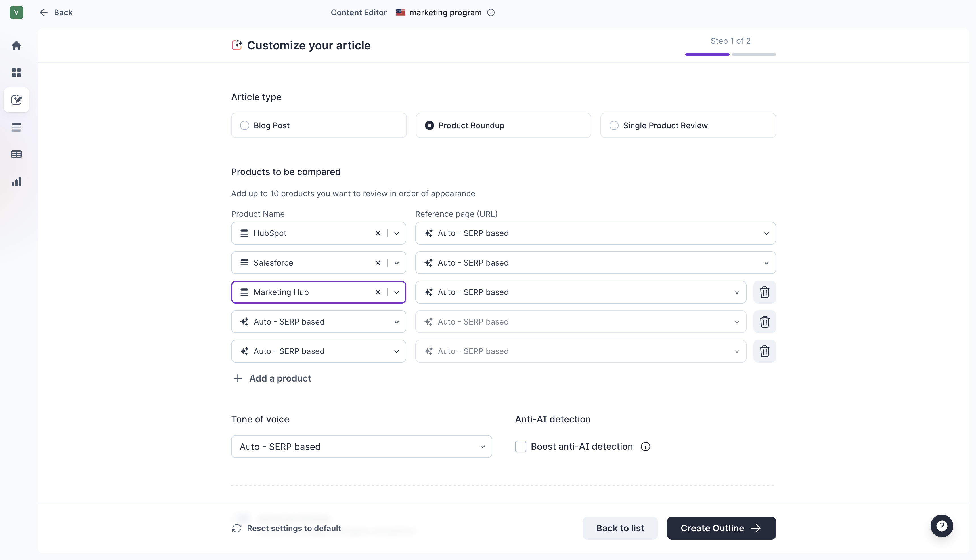Clear the Salesforce product entry

point(378,263)
